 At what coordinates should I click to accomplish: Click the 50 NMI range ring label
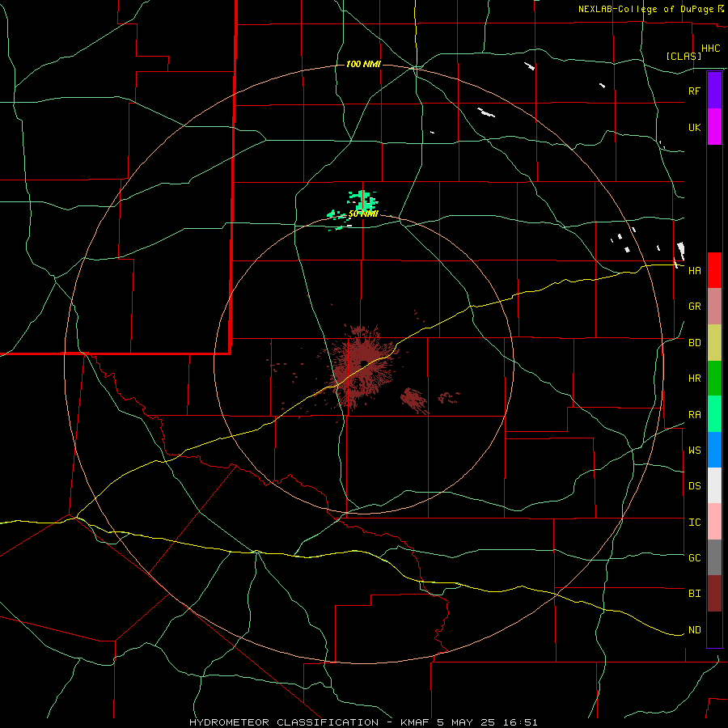363,214
